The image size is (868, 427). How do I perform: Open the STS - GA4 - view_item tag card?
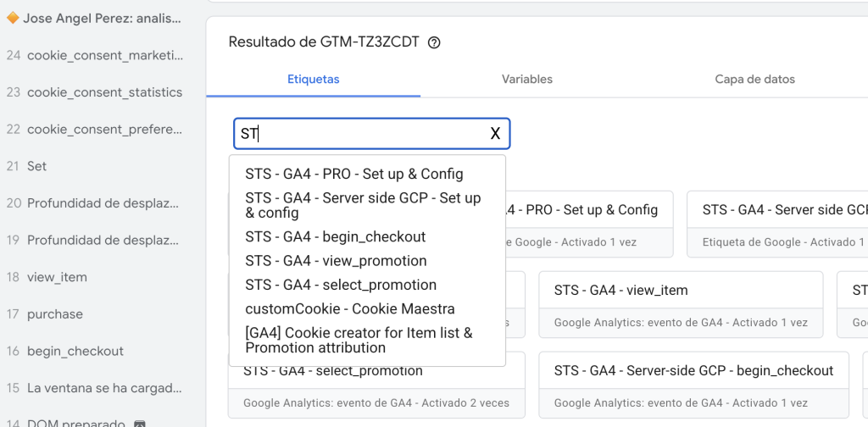pyautogui.click(x=681, y=304)
